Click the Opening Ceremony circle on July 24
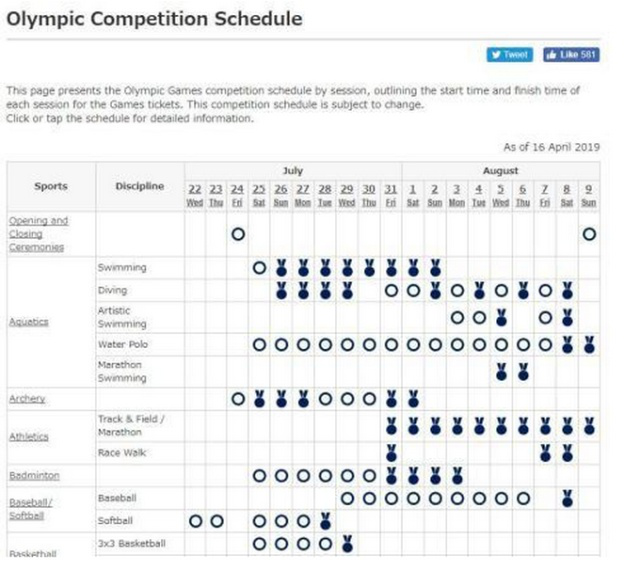Image resolution: width=640 pixels, height=571 pixels. click(x=238, y=233)
